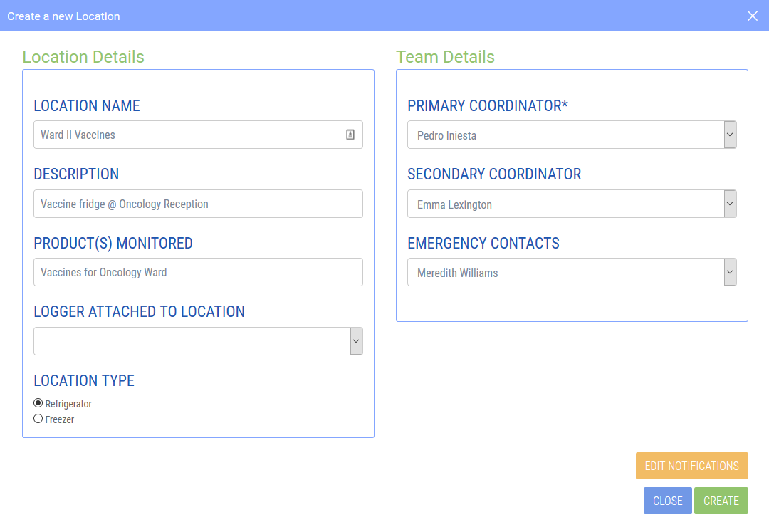Click the Location Details section heading
The image size is (769, 532).
click(83, 57)
